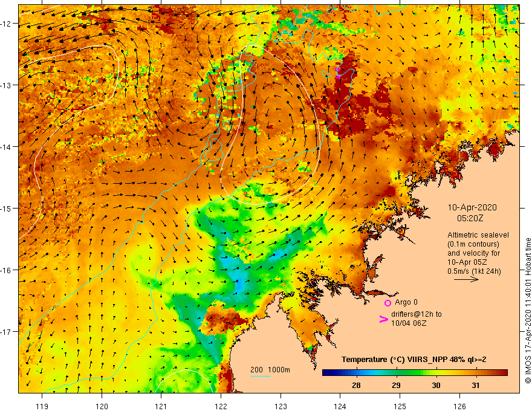Click the drifters@12h to label
Viewport: 532px width, 411px height.
tap(417, 314)
